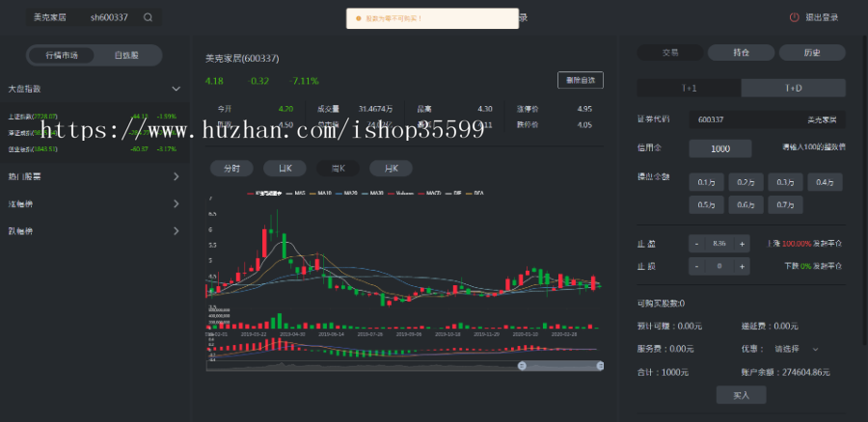
Task: Open the 交易 tab
Action: tap(670, 53)
